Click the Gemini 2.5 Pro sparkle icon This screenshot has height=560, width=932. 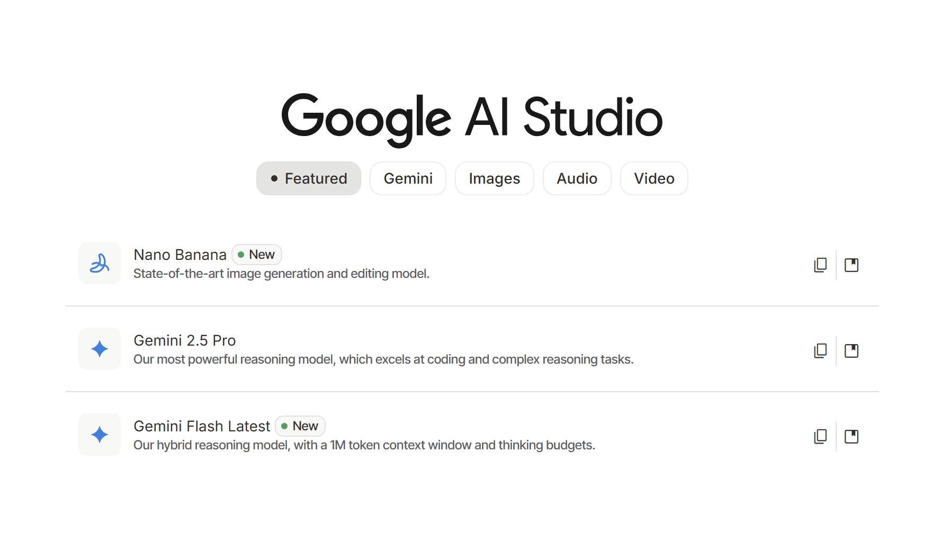click(100, 349)
